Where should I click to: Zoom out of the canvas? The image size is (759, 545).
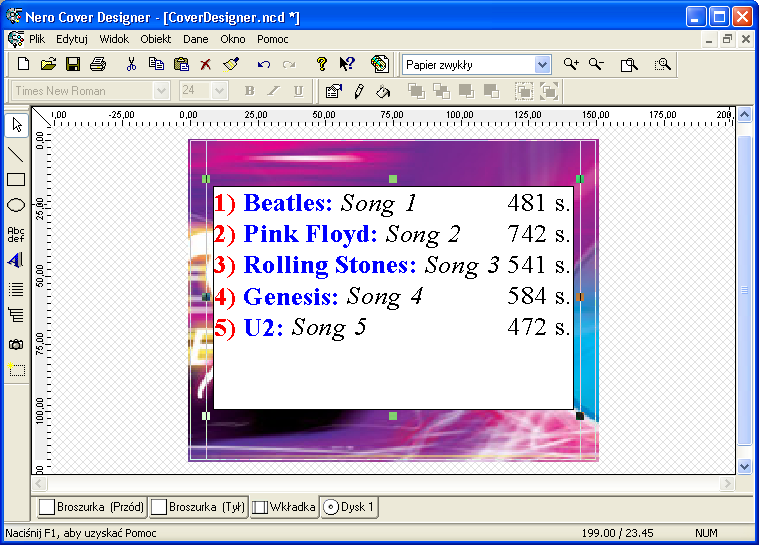coord(596,64)
